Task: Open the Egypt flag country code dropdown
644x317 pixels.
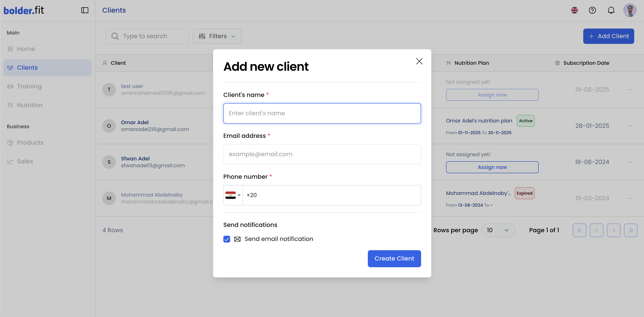Action: (233, 195)
